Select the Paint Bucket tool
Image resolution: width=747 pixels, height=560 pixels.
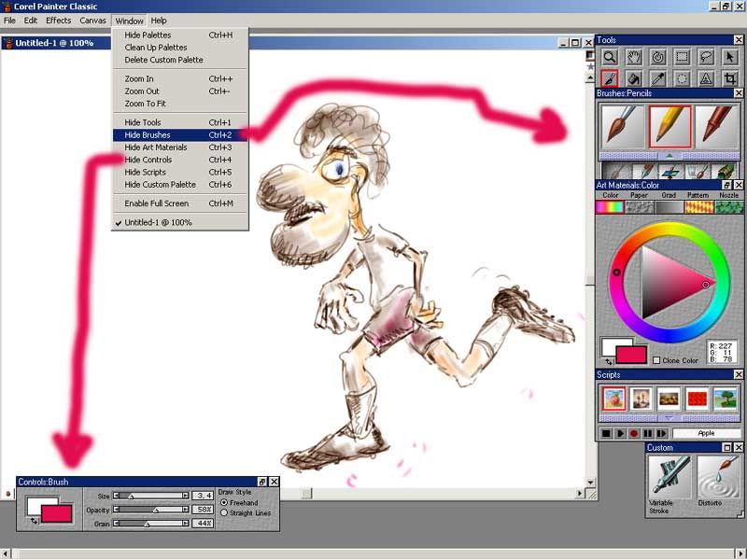click(x=634, y=78)
